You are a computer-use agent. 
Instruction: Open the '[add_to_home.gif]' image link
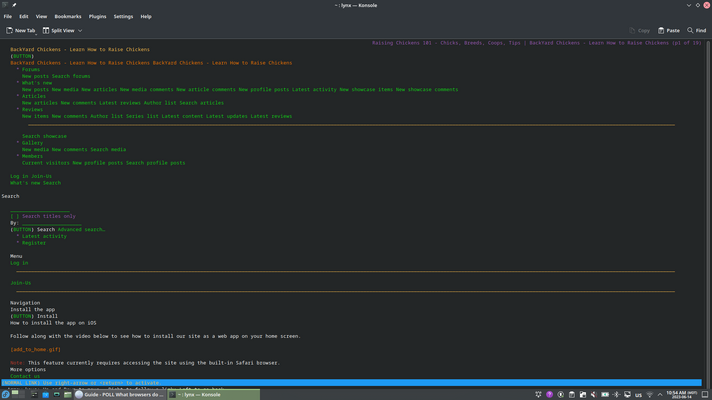click(35, 350)
